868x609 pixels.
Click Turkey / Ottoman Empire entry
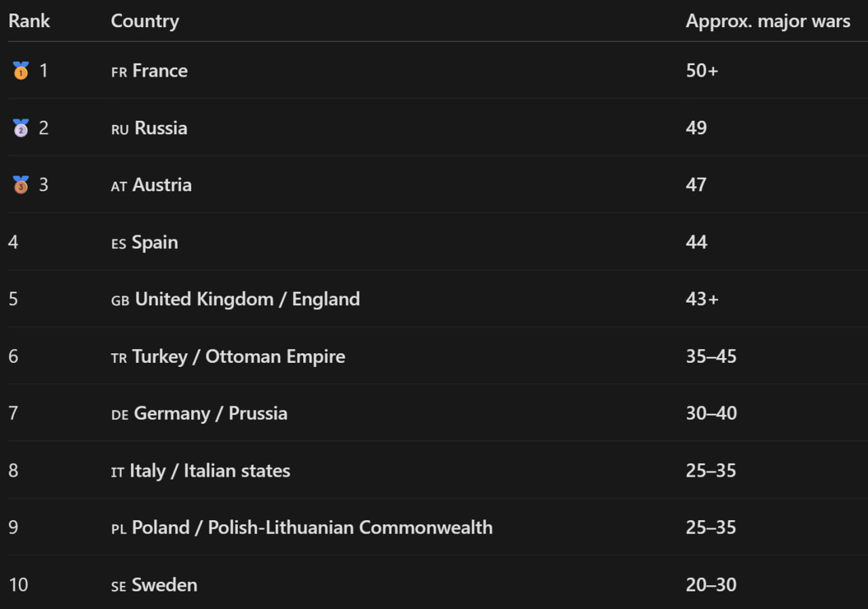pyautogui.click(x=239, y=356)
